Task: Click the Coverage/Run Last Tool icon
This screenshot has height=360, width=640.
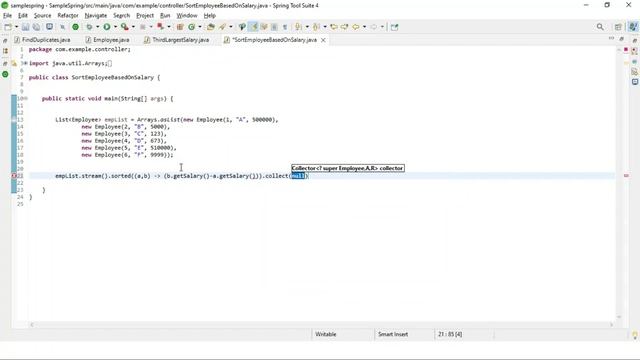Action: 124,27
